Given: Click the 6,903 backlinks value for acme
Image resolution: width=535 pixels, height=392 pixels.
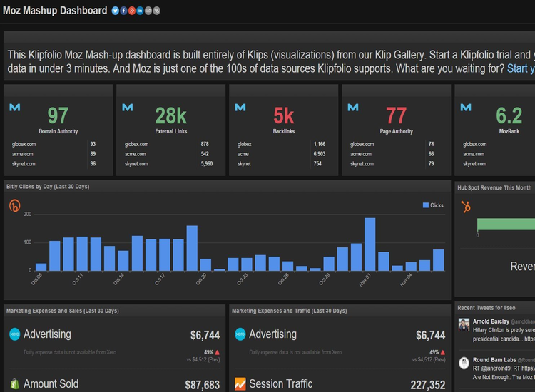Looking at the screenshot, I should (x=320, y=154).
